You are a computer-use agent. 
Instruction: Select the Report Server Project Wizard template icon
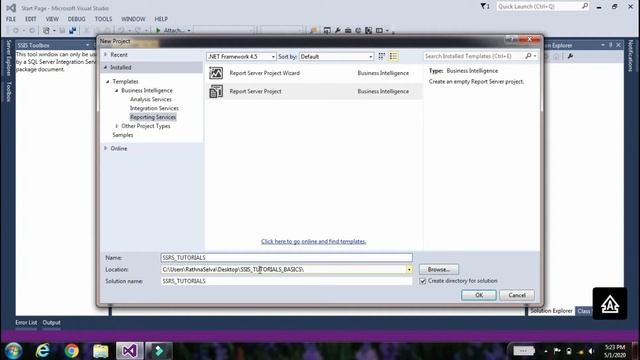tap(216, 73)
